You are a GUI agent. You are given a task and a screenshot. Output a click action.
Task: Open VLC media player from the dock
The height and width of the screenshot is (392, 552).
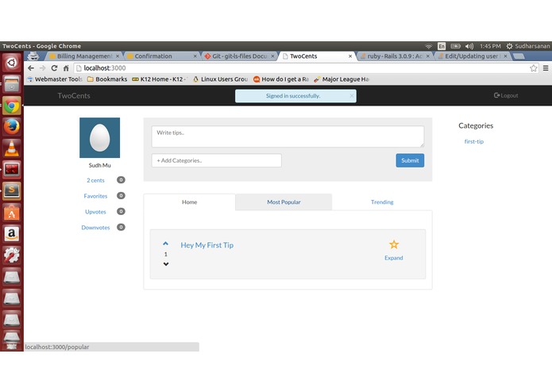(12, 148)
